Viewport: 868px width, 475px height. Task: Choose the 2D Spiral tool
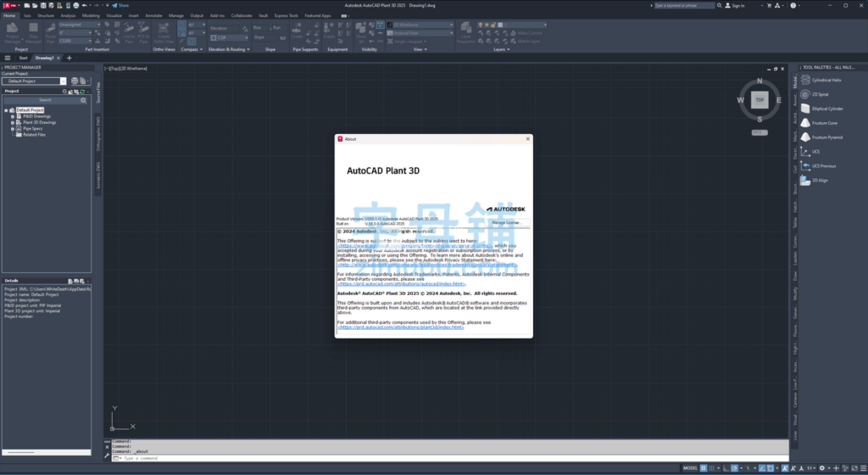[x=821, y=94]
